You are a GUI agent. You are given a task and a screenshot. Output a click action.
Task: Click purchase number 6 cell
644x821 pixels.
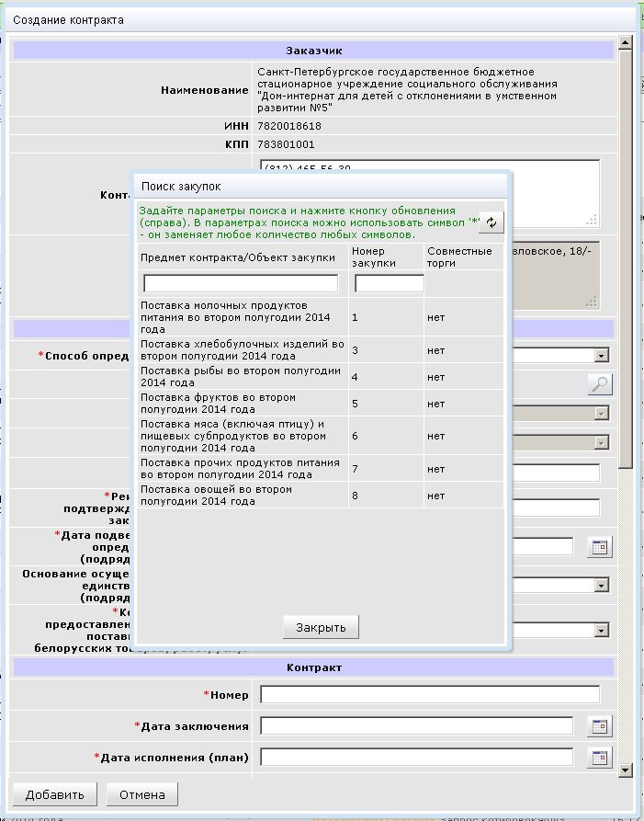pyautogui.click(x=386, y=436)
